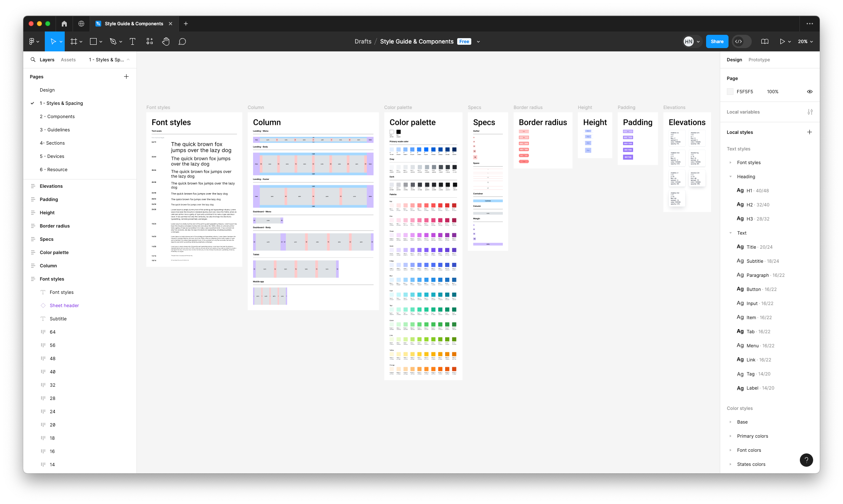
Task: Click the blue Share button
Action: pos(717,41)
